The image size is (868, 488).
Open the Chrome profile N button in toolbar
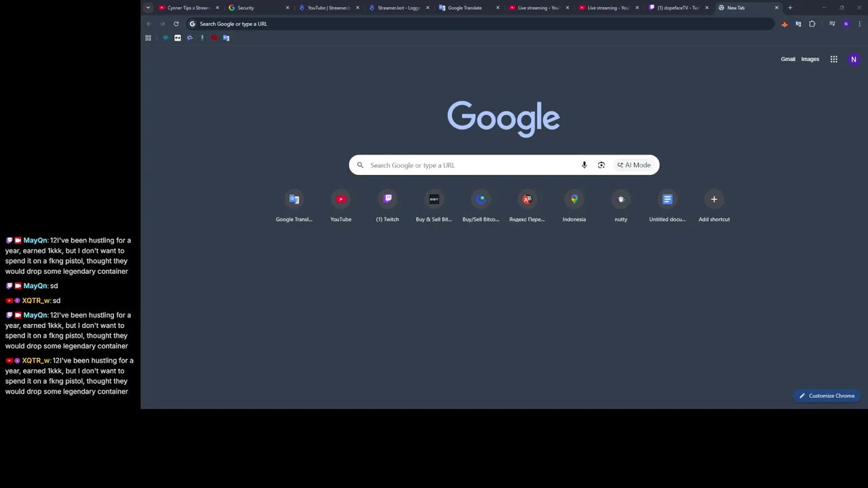coord(846,24)
